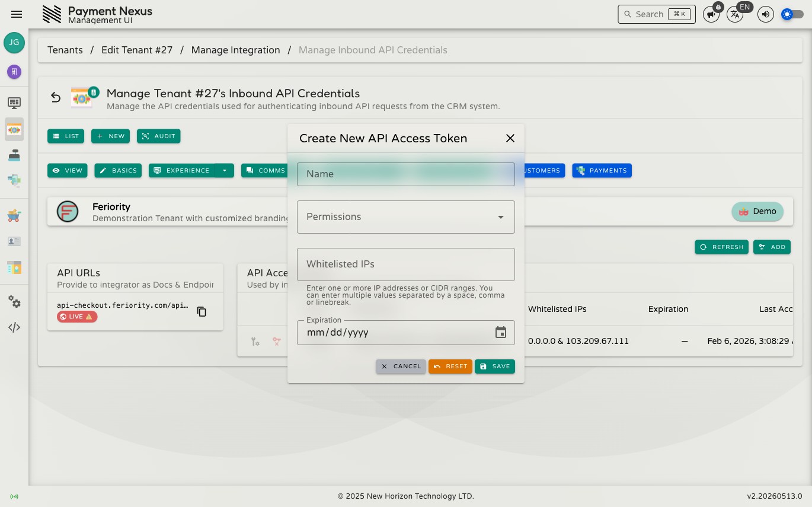Open the settings gears icon in sidebar
812x507 pixels.
coord(14,302)
